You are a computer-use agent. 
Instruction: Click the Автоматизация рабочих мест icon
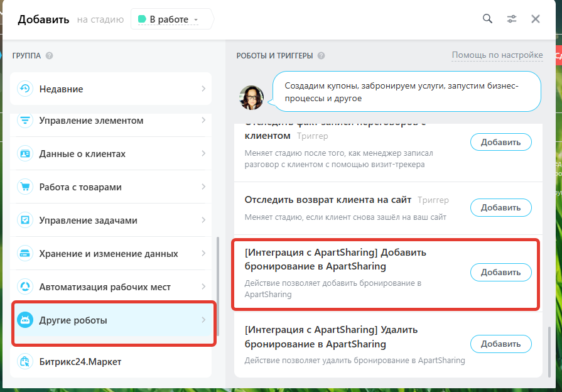pyautogui.click(x=25, y=286)
